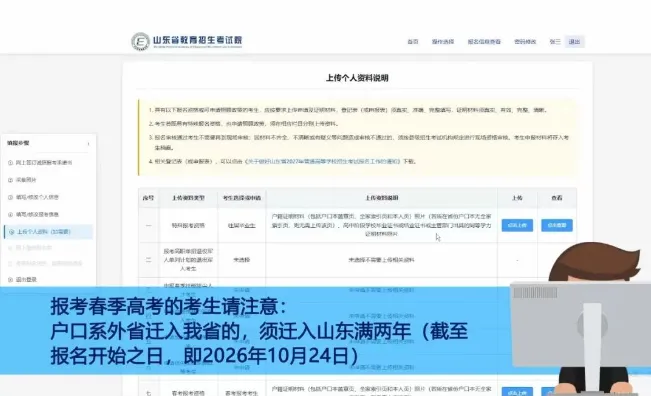This screenshot has width=651, height=396.
Task: Click 退出登录 icon in sidebar
Action: (x=10, y=279)
